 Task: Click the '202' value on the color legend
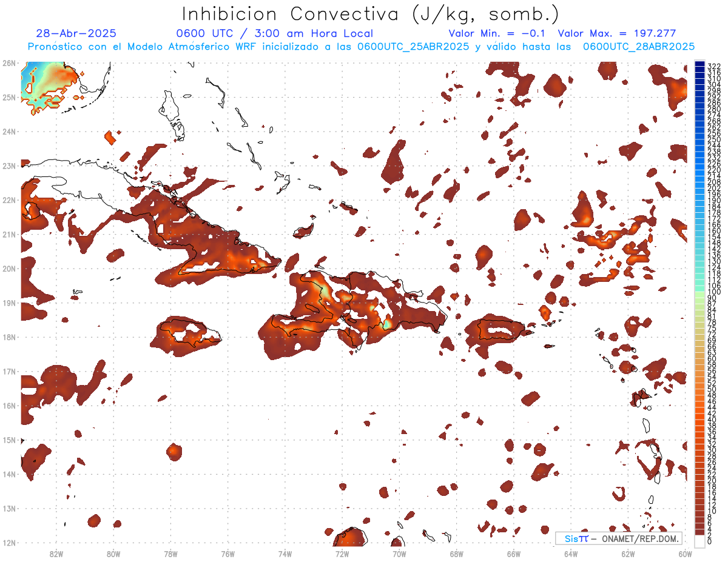(713, 188)
